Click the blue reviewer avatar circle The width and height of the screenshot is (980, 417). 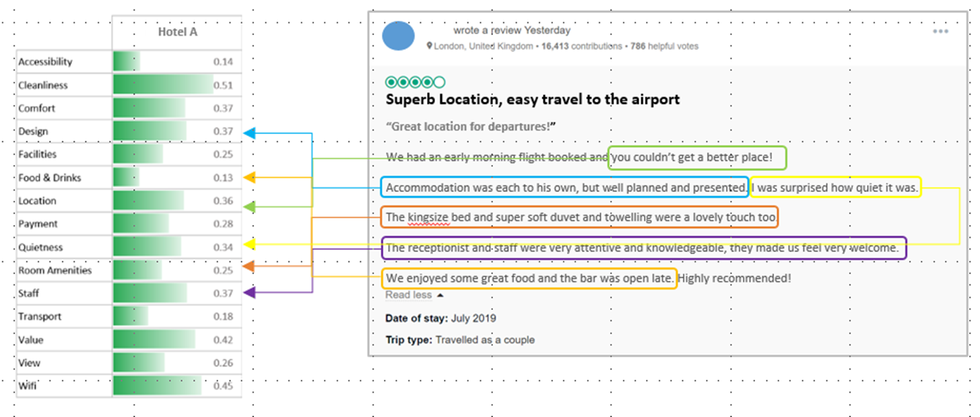pos(399,36)
